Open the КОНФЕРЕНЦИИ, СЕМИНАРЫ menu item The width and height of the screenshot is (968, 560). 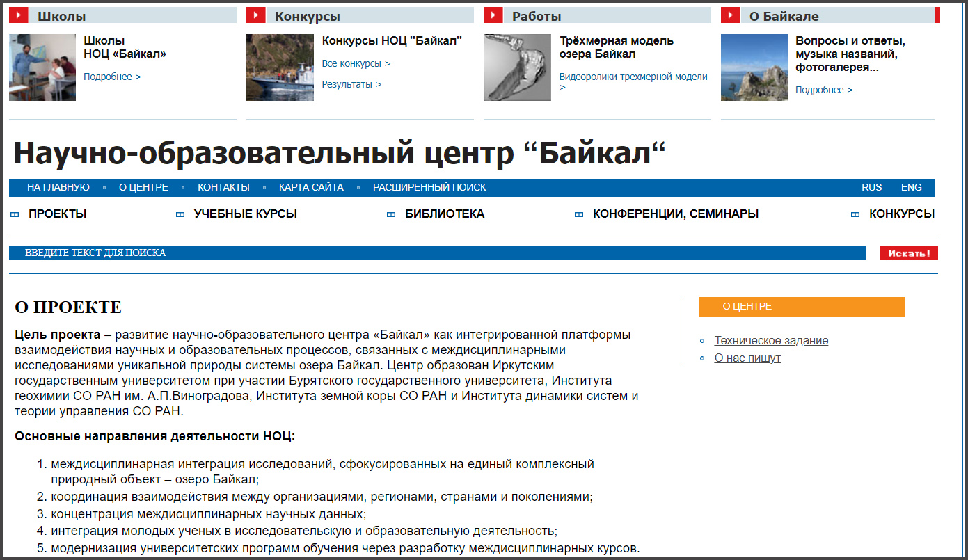coord(676,214)
